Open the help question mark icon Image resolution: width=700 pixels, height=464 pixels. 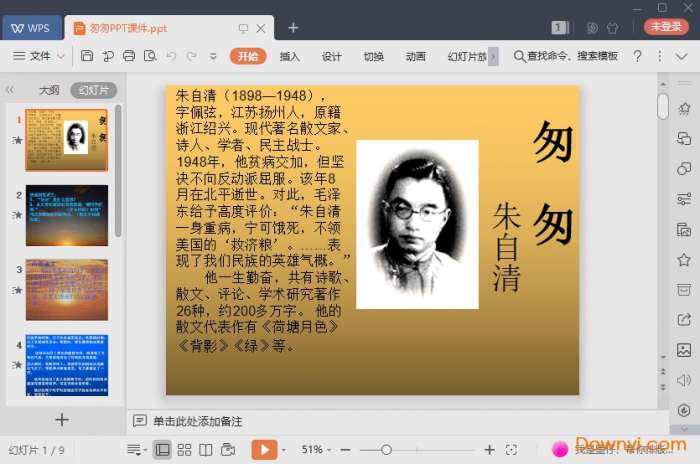tap(638, 56)
